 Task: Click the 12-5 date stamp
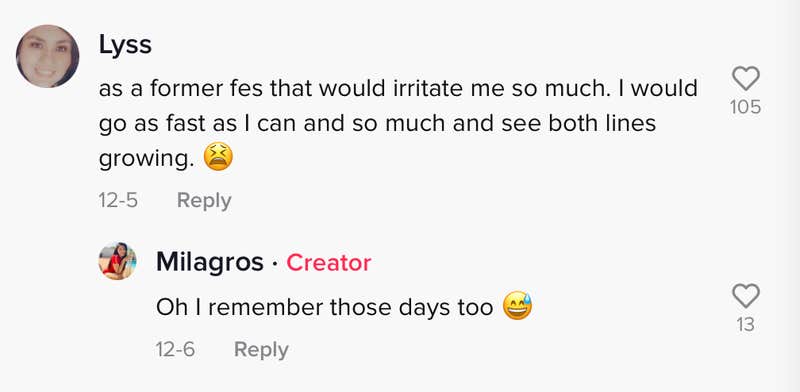[x=118, y=200]
